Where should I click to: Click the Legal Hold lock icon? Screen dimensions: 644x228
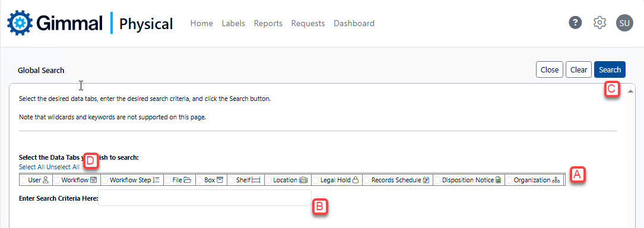356,180
